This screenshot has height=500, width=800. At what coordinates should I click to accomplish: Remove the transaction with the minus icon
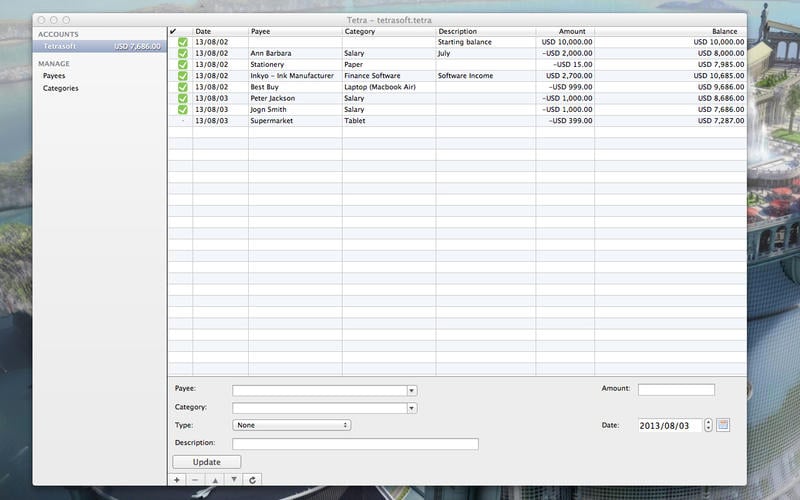(195, 480)
